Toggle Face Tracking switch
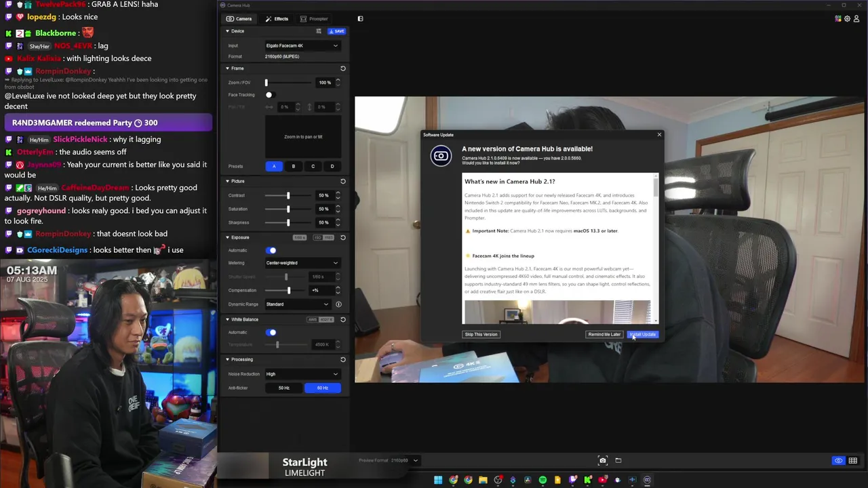This screenshot has width=868, height=488. [x=269, y=95]
